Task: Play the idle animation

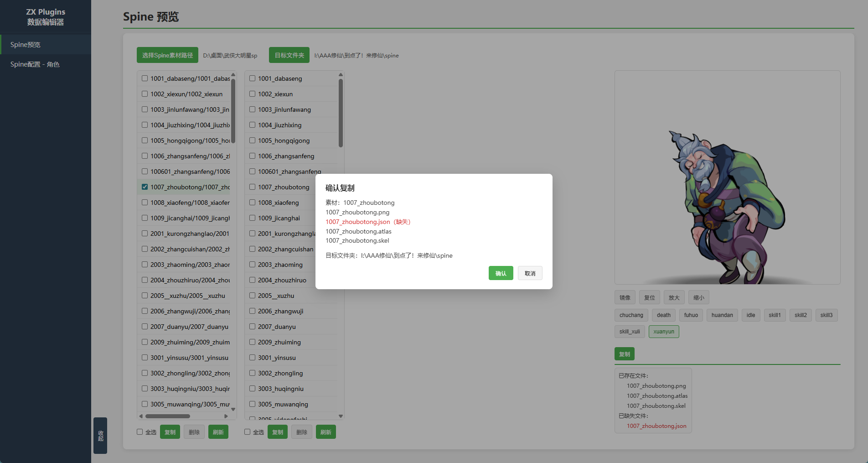Action: (751, 315)
